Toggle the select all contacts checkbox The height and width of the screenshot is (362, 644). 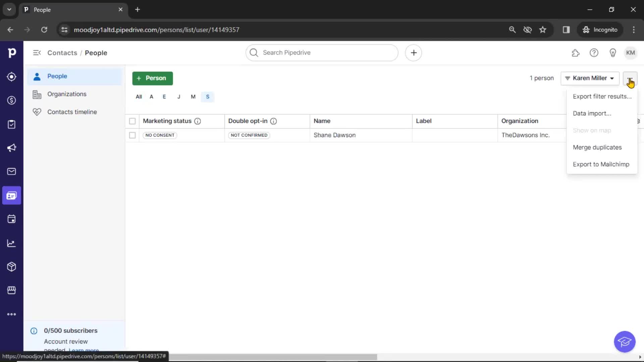[132, 121]
